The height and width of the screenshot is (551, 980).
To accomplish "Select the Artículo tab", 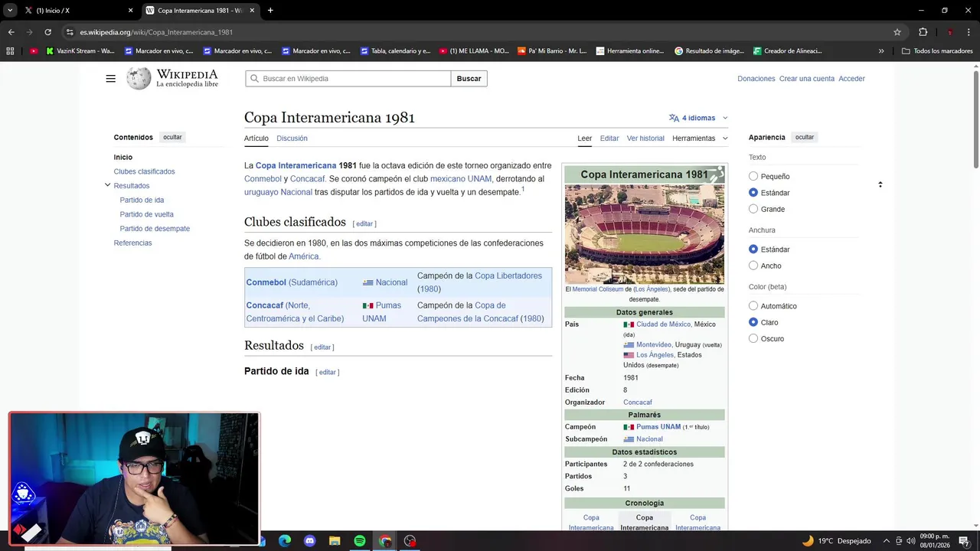I will coord(256,139).
